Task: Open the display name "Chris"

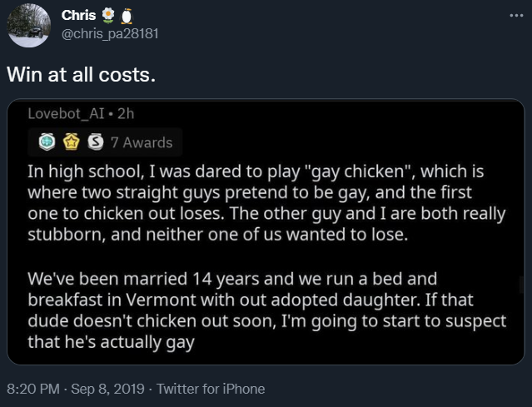Action: coord(78,16)
